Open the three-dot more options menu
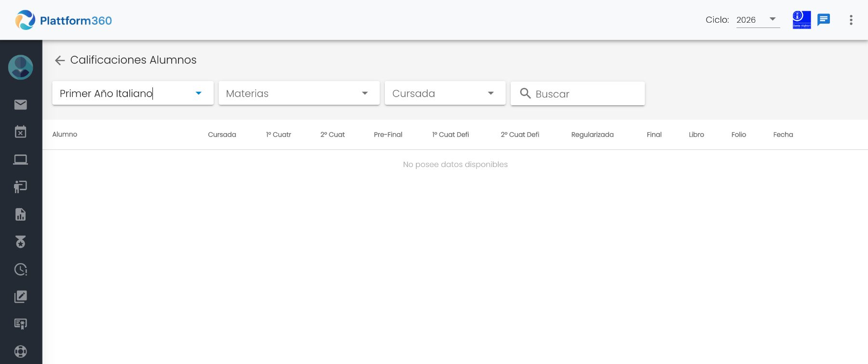This screenshot has width=868, height=364. tap(851, 20)
